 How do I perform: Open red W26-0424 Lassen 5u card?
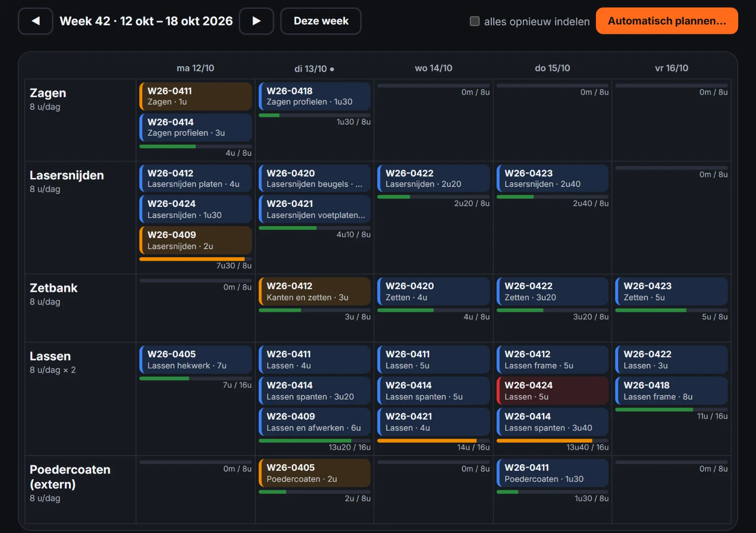[x=552, y=391]
